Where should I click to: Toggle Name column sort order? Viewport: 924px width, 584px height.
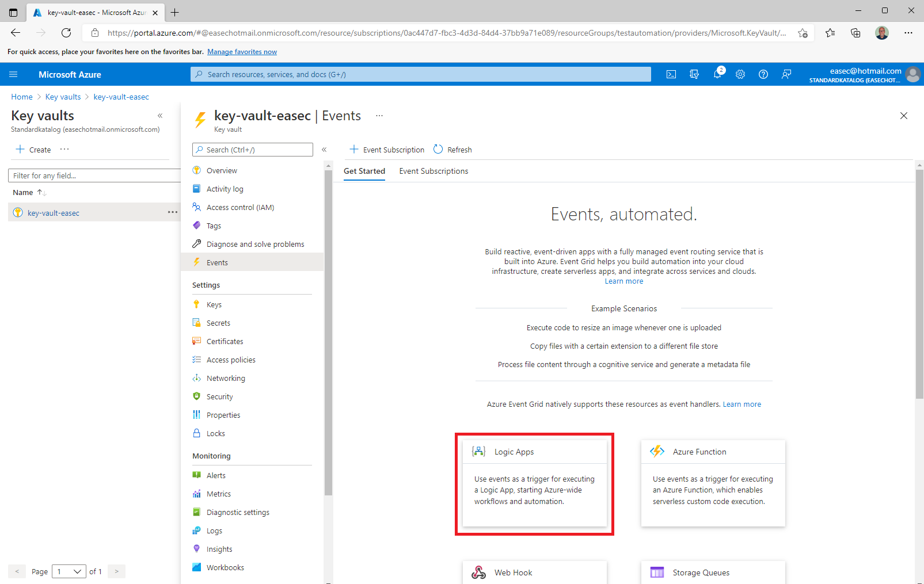pos(41,192)
